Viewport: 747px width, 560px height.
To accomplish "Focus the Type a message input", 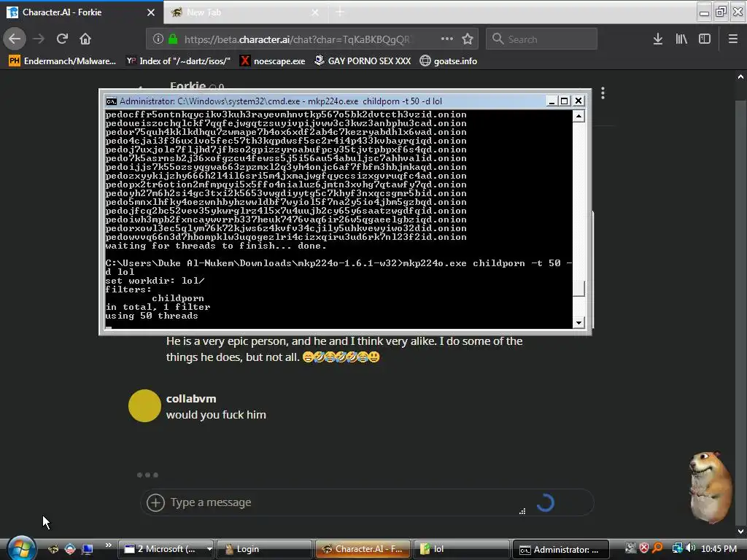I will [x=343, y=502].
